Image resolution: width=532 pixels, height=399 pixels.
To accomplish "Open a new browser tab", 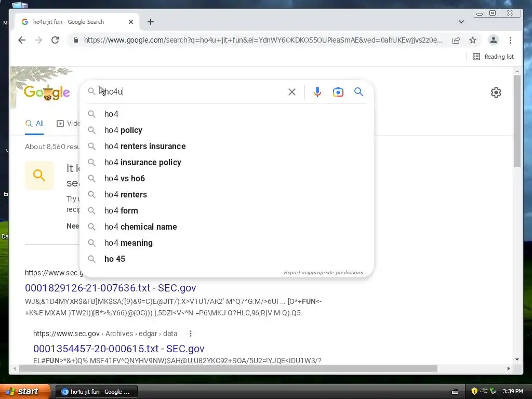I will 151,22.
